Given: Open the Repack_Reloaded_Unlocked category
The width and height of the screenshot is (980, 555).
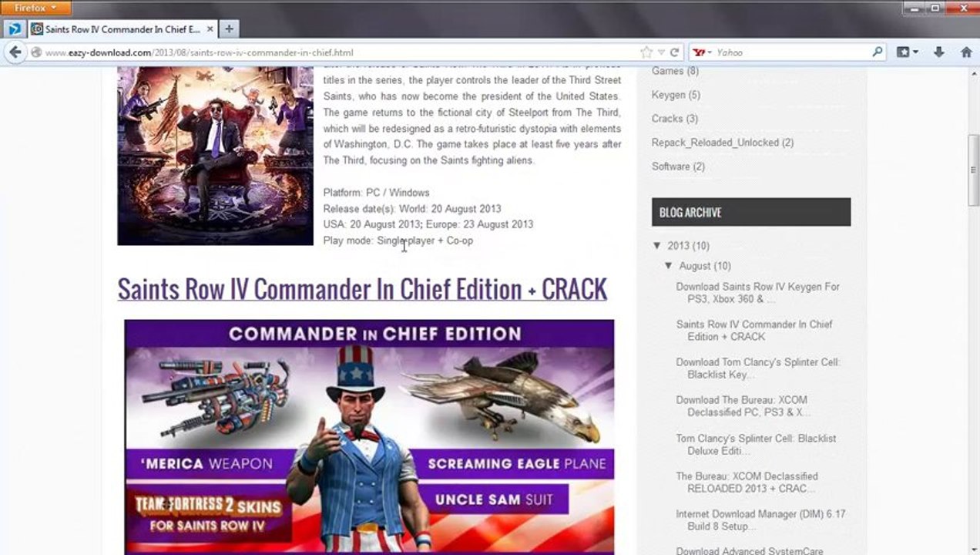Looking at the screenshot, I should coord(723,143).
